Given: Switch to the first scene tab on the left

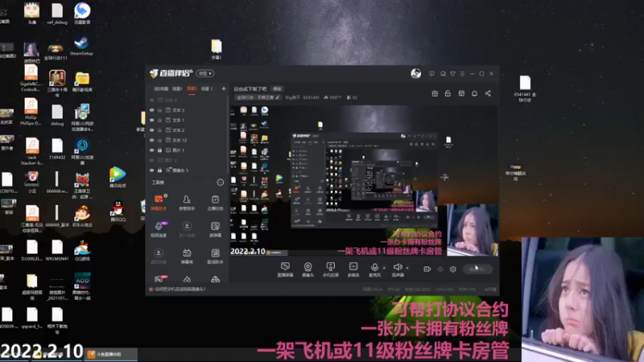Looking at the screenshot, I should tap(161, 88).
